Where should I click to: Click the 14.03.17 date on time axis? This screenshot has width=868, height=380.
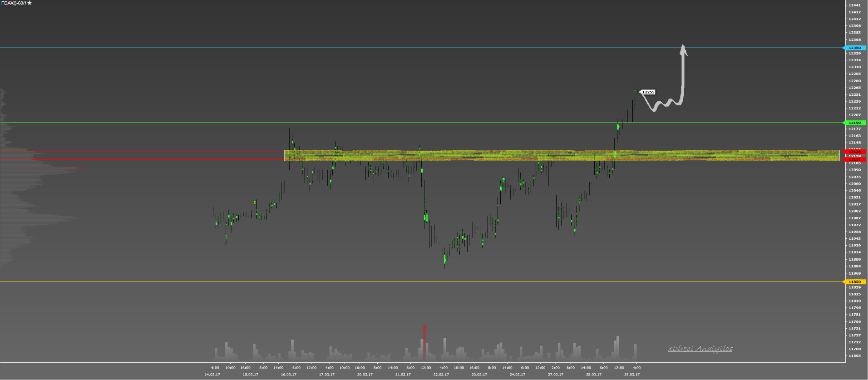click(212, 375)
